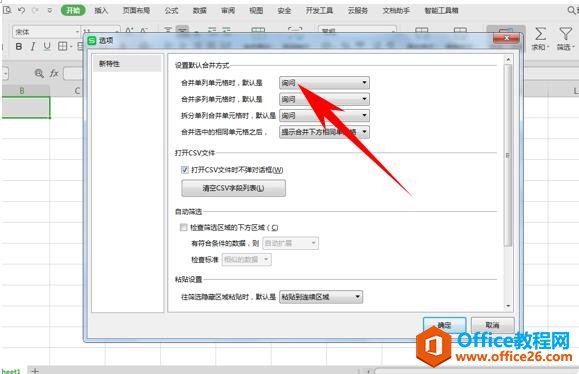Click the dialog scrollbar down arrow
This screenshot has width=579, height=374.
click(x=508, y=306)
